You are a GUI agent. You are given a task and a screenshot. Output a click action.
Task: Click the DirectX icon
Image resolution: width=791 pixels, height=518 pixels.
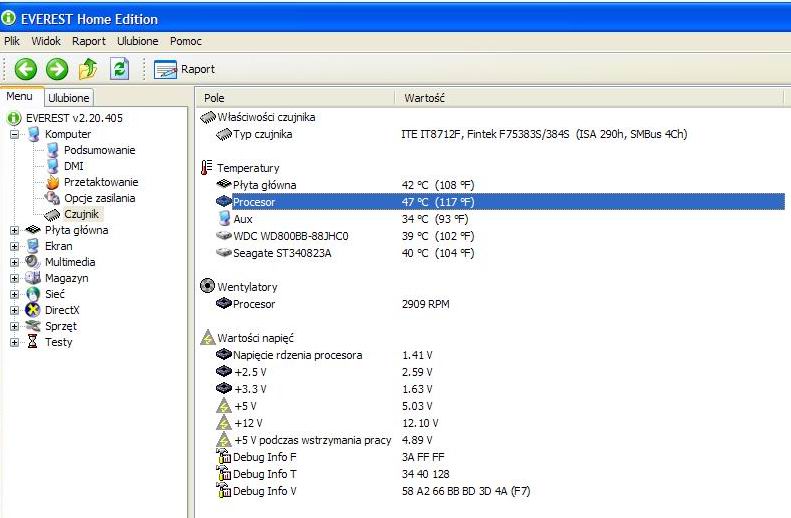coord(33,310)
